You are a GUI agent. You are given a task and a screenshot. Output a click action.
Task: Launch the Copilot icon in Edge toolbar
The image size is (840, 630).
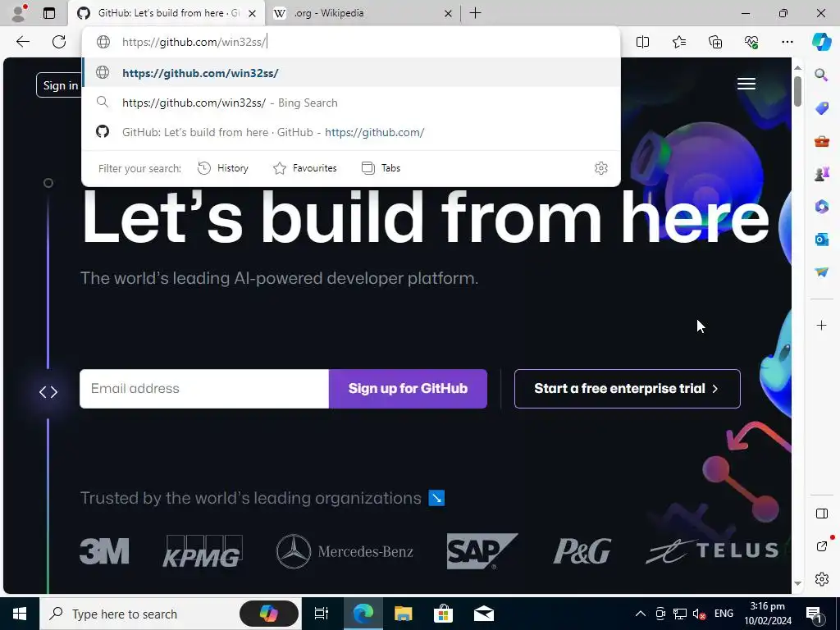821,42
